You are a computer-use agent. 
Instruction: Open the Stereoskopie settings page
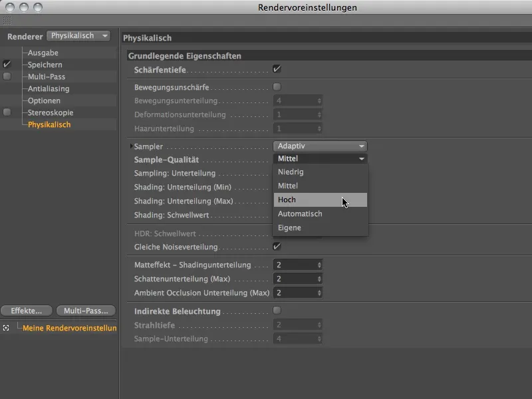point(51,112)
